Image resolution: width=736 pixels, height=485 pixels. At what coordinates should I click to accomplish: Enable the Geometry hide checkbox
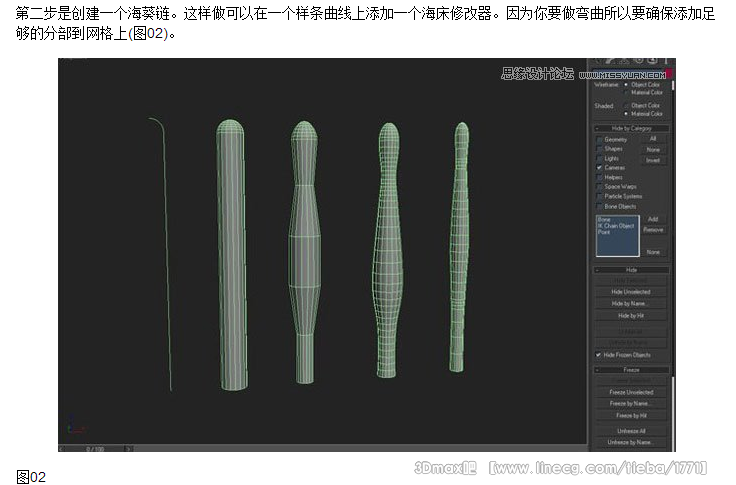pyautogui.click(x=599, y=139)
